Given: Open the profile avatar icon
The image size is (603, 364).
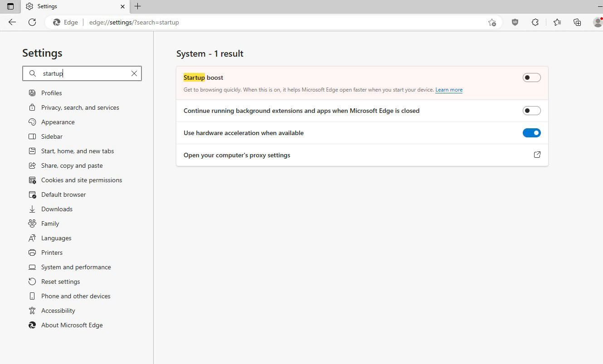Looking at the screenshot, I should [x=598, y=22].
